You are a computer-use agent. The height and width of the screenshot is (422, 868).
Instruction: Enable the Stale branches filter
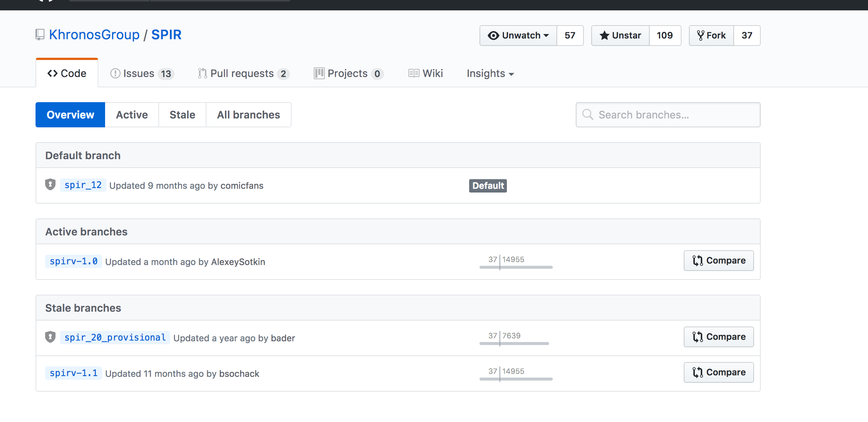click(x=182, y=115)
